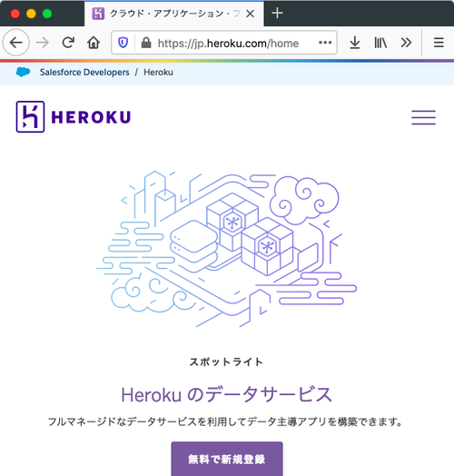Open a new browser tab

pyautogui.click(x=277, y=14)
